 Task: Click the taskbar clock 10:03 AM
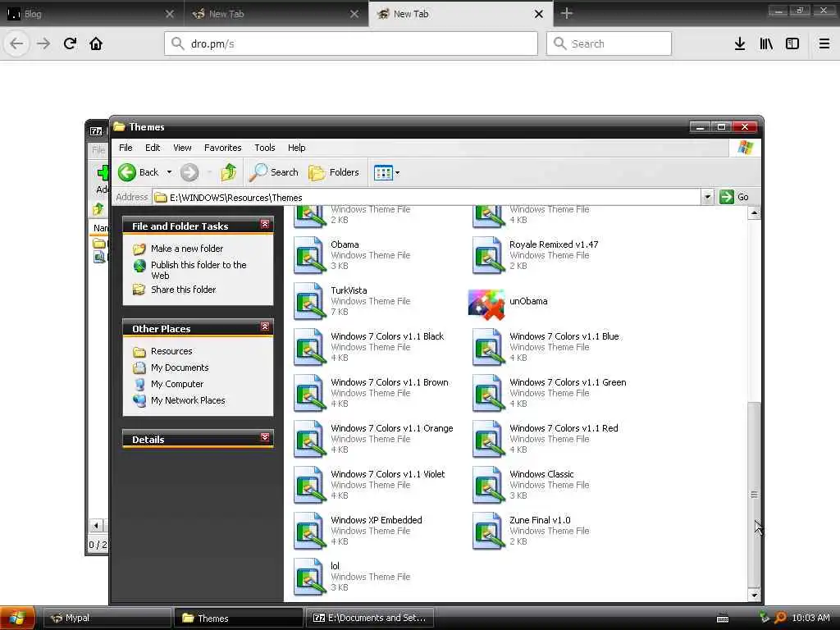[x=810, y=618]
